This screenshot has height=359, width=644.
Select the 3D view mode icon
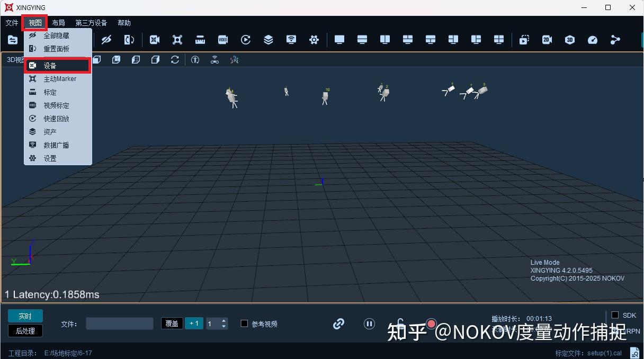pos(569,39)
